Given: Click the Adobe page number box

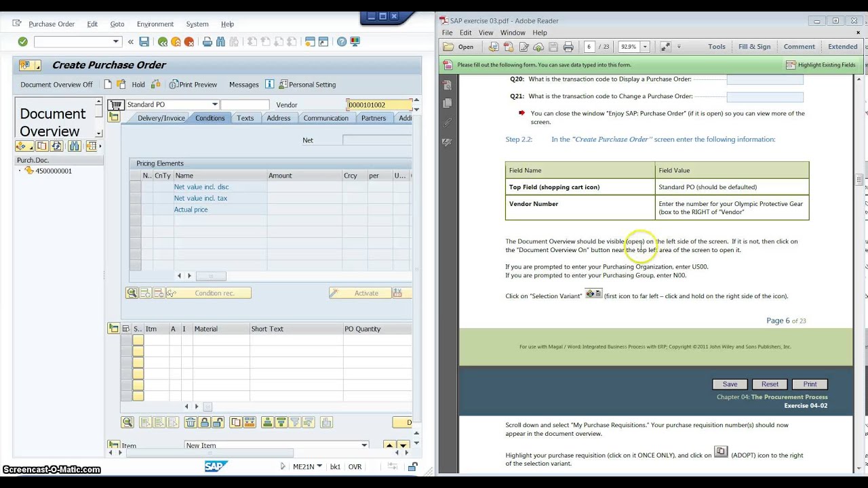Looking at the screenshot, I should click(x=589, y=47).
